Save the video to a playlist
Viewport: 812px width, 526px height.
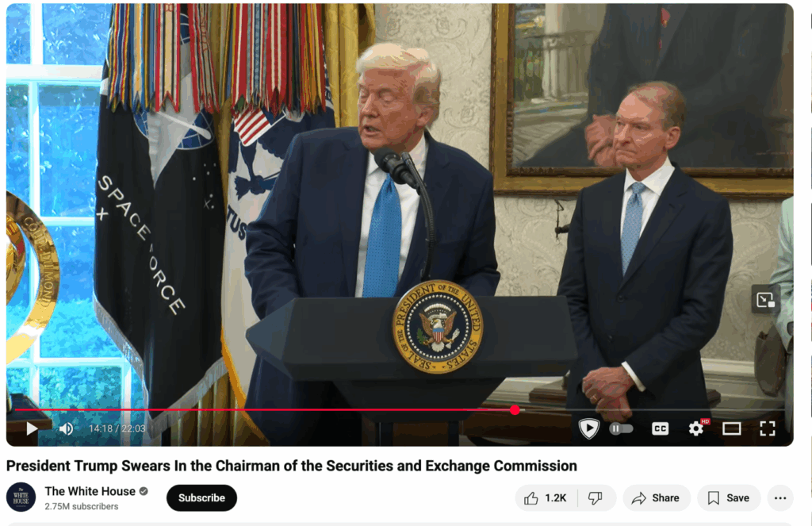(x=729, y=498)
